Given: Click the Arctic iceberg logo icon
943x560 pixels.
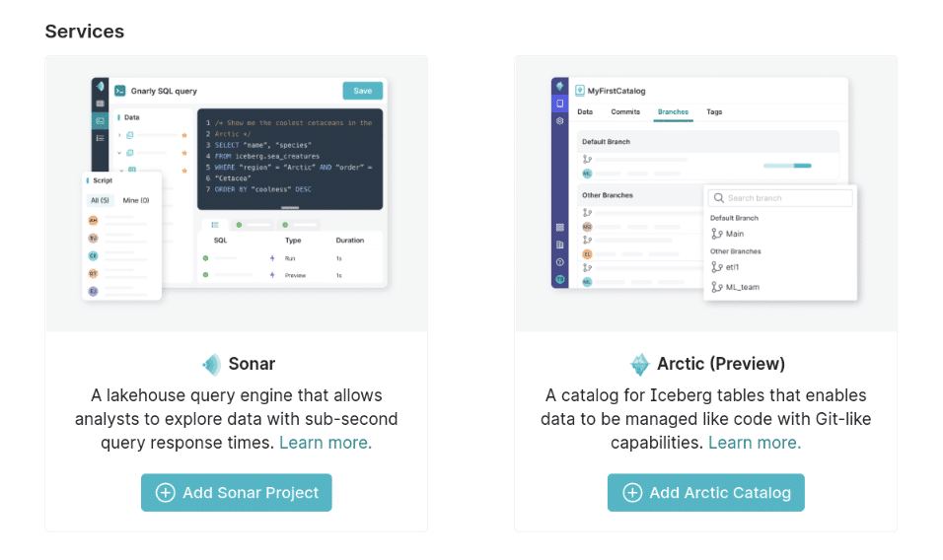Looking at the screenshot, I should tap(639, 364).
